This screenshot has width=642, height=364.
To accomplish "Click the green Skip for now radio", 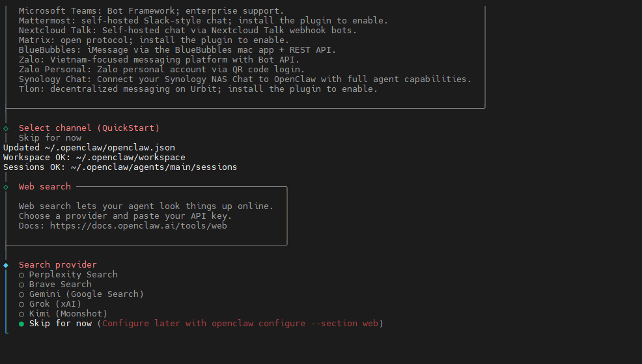I will click(21, 324).
